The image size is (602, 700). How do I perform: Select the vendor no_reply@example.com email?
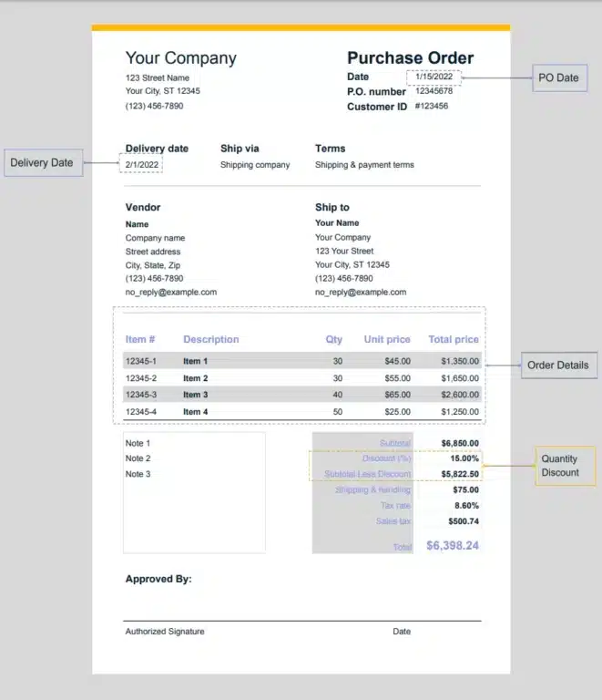click(x=170, y=293)
